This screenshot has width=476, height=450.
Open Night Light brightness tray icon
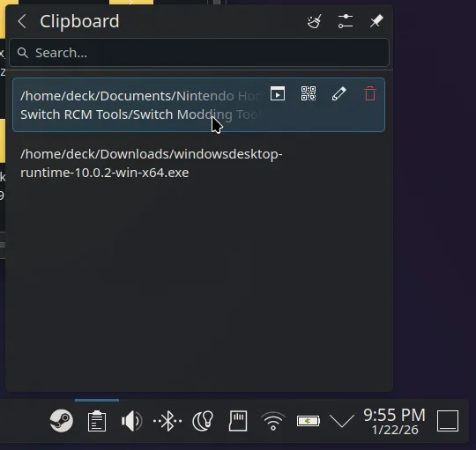click(x=203, y=421)
